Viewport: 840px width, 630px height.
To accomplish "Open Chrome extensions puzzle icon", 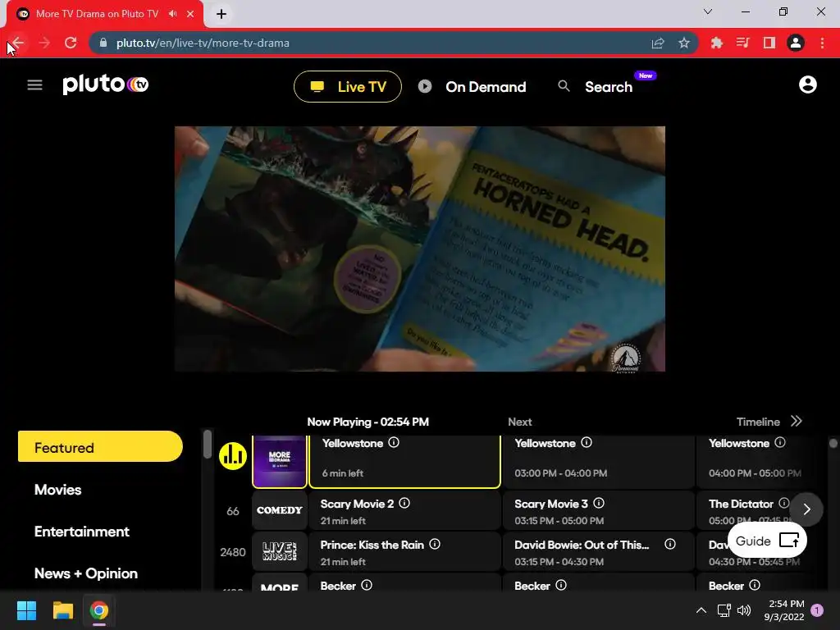I will (716, 43).
